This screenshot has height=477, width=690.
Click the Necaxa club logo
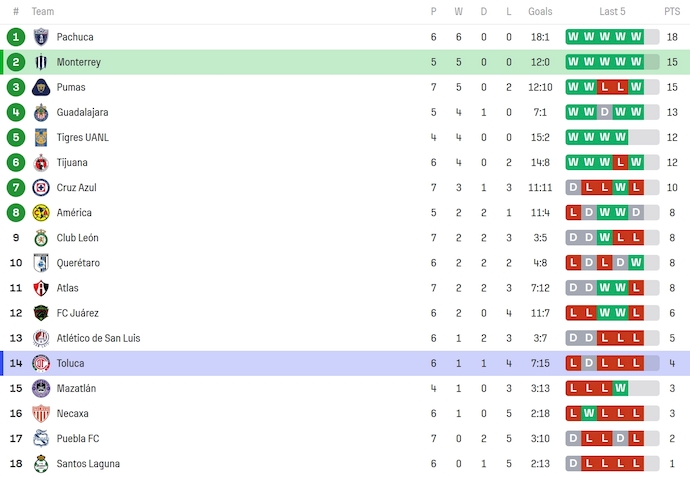[41, 413]
